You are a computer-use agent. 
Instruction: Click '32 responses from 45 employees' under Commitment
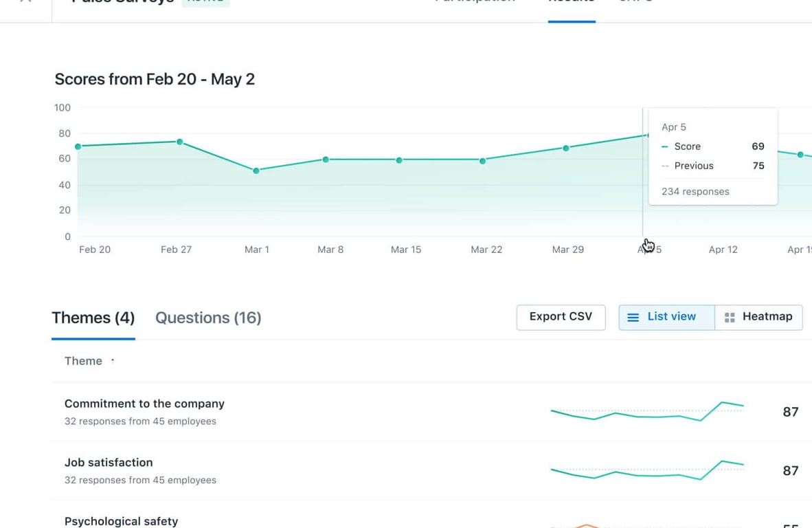[x=140, y=421]
